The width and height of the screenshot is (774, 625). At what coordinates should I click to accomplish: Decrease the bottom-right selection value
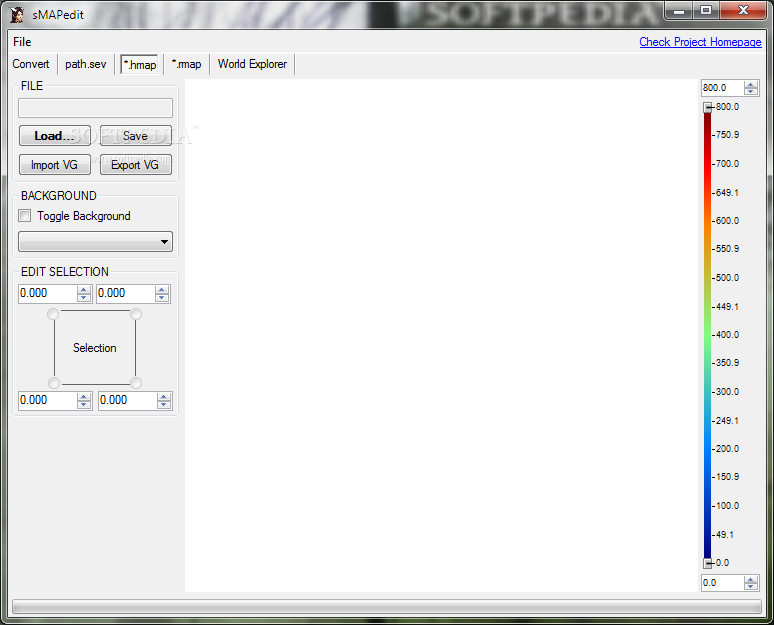coord(164,405)
